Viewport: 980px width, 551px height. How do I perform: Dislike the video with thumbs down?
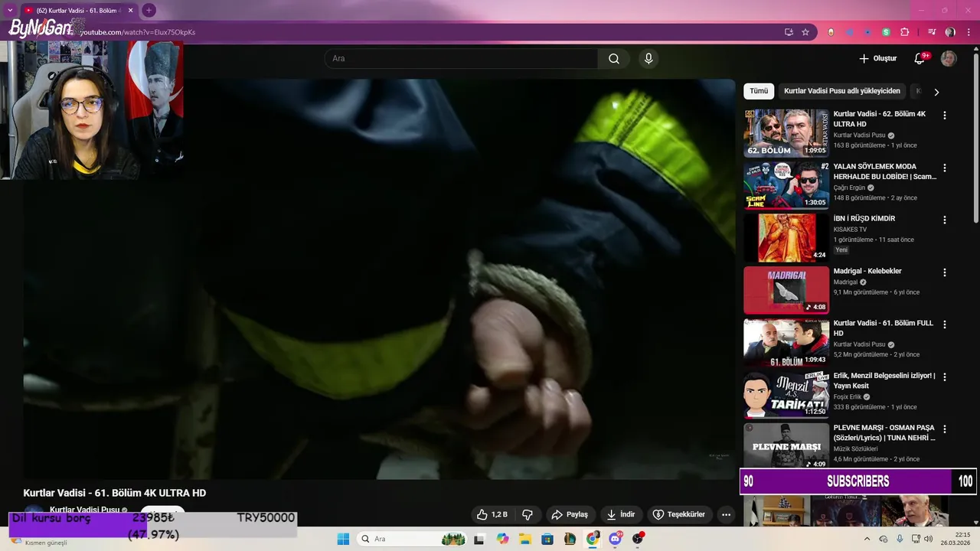point(527,515)
